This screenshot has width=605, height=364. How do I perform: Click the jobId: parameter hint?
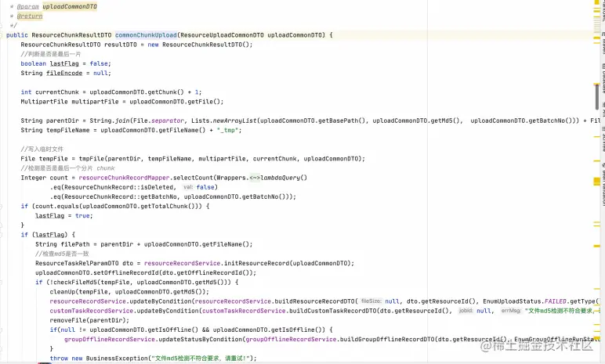click(466, 311)
